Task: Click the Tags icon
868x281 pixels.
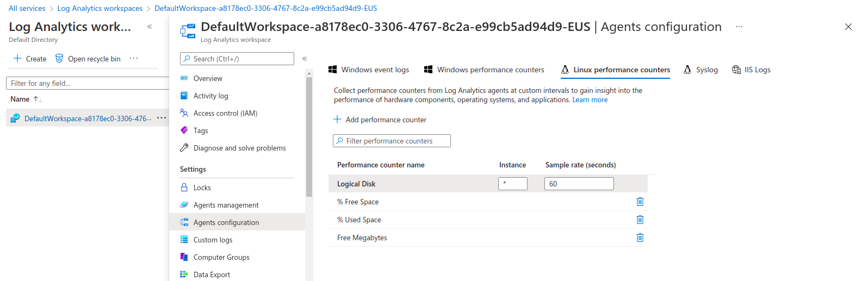Action: click(x=184, y=130)
